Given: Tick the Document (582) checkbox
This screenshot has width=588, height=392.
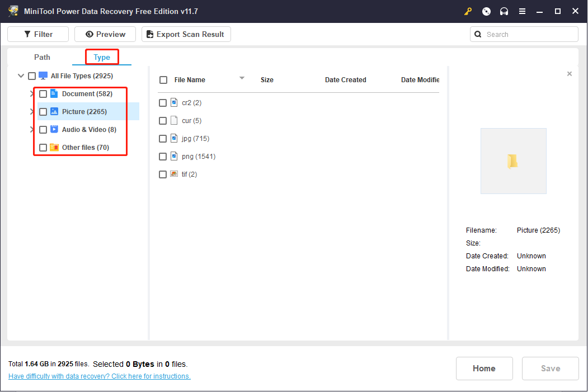Looking at the screenshot, I should 43,94.
